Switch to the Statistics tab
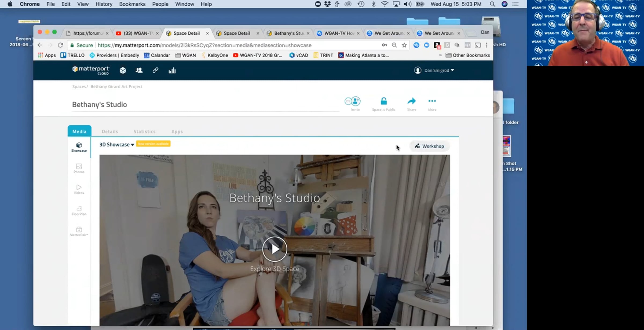This screenshot has height=330, width=644. (x=144, y=131)
